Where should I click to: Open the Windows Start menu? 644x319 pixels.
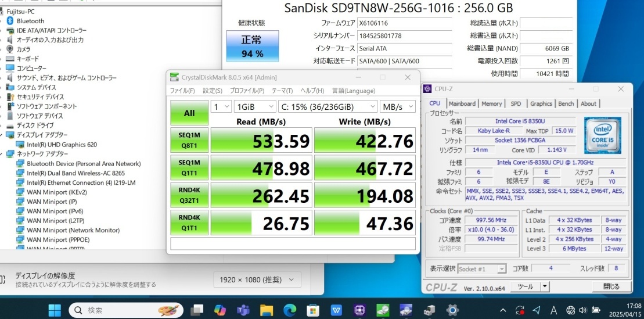[54, 310]
